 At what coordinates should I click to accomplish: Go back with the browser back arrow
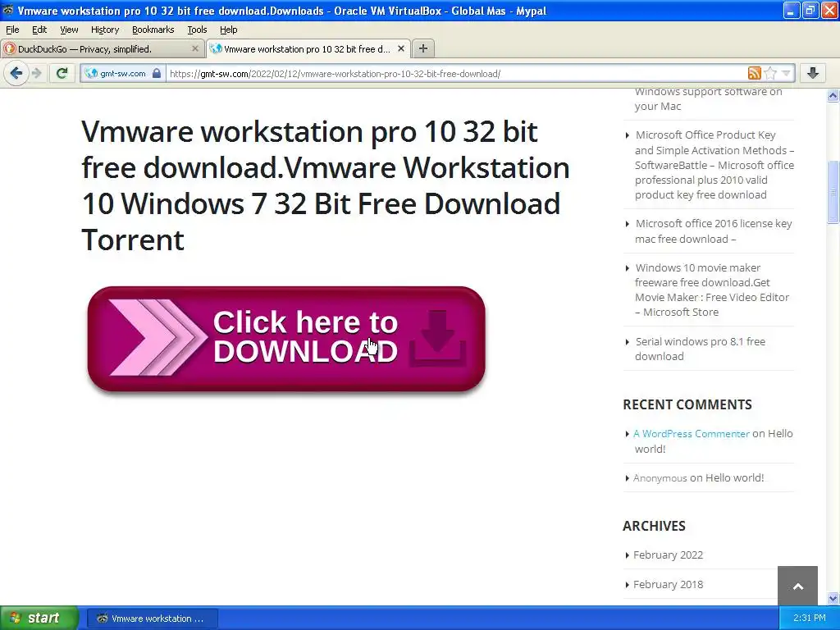click(16, 73)
